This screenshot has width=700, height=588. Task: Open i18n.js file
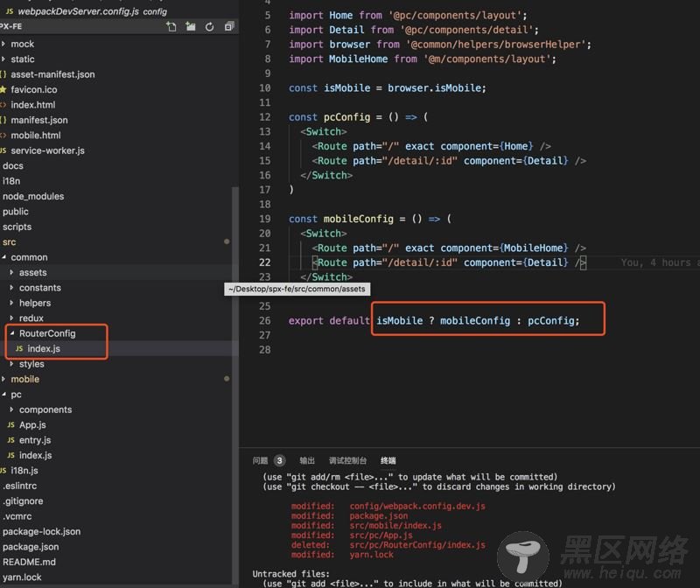[24, 471]
